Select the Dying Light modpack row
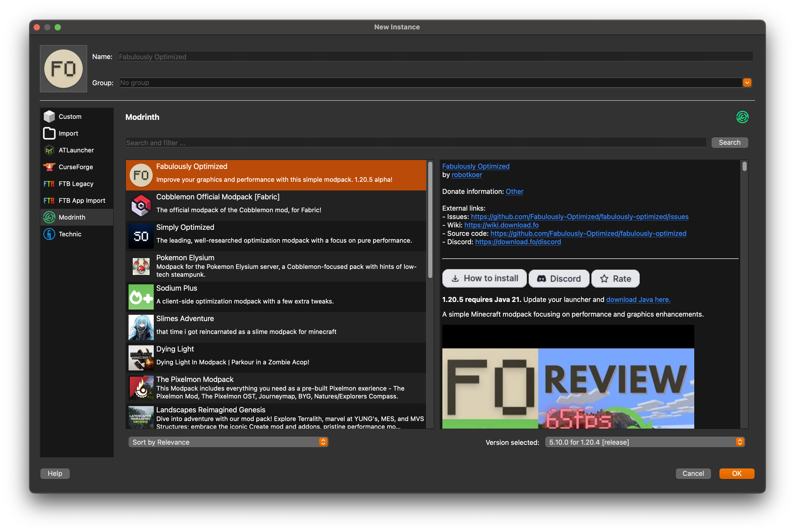Viewport: 795px width, 532px height. tap(276, 358)
